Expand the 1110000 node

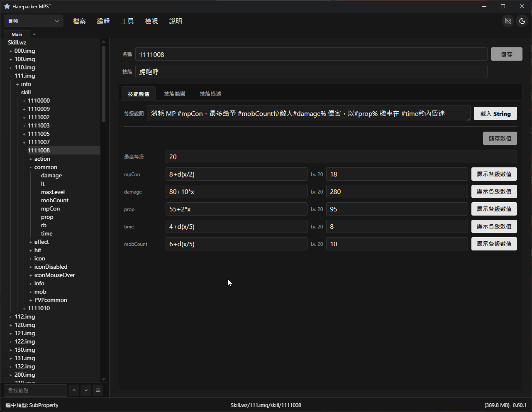point(24,101)
